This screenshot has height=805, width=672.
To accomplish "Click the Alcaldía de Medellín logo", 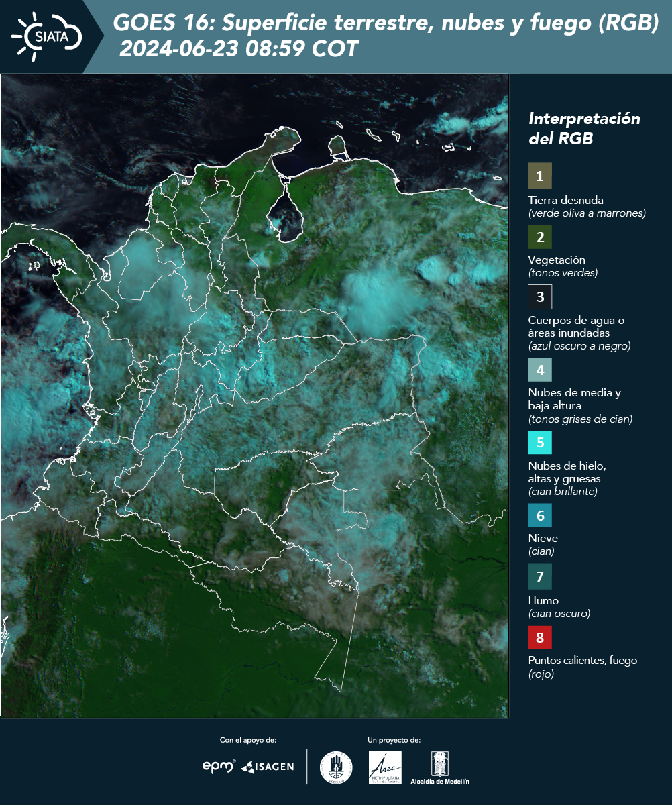I will [x=440, y=767].
